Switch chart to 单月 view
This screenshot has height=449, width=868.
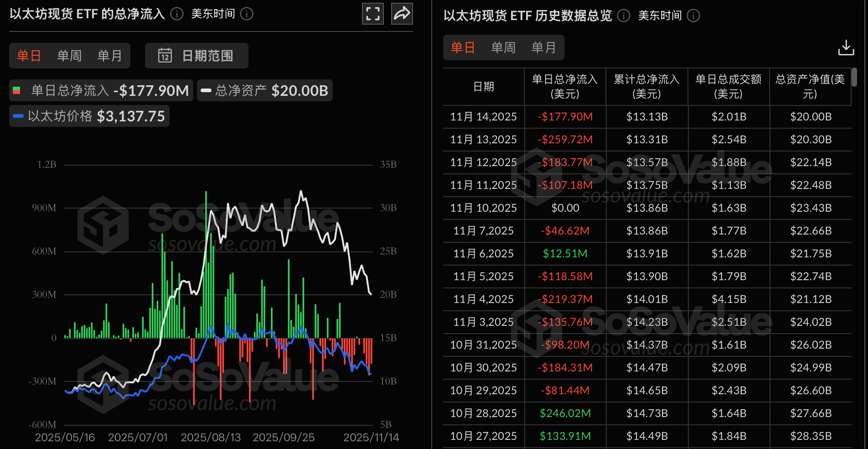click(x=110, y=56)
